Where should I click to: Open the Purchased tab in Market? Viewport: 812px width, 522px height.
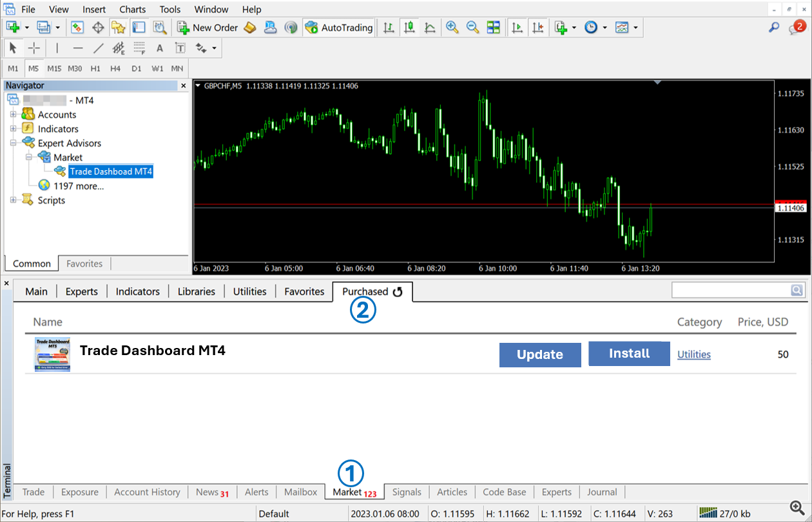coord(372,291)
